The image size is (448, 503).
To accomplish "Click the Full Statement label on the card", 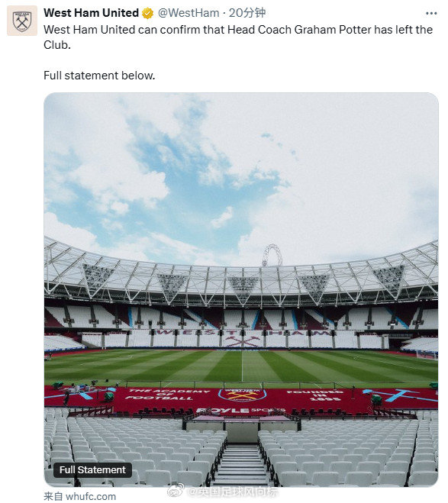I will [x=92, y=470].
